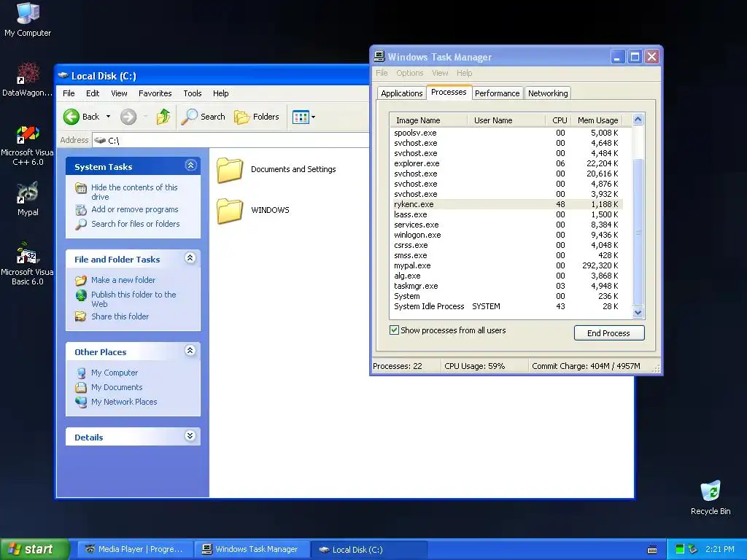Collapse the Other Places panel
Screen dimensions: 747x560
click(x=190, y=351)
